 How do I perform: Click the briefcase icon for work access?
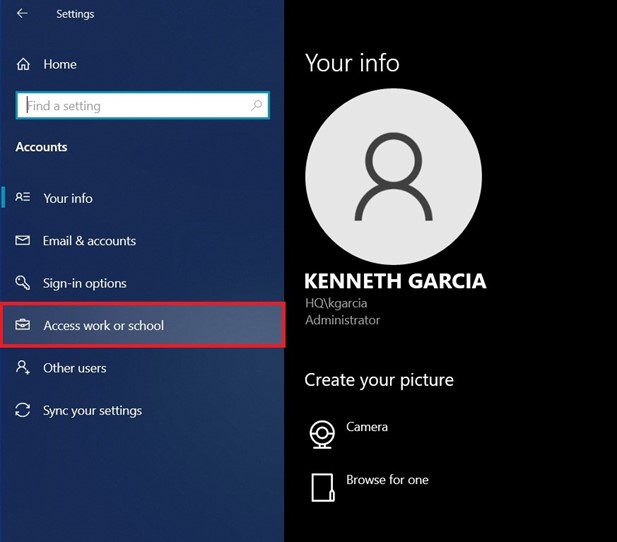[x=22, y=325]
